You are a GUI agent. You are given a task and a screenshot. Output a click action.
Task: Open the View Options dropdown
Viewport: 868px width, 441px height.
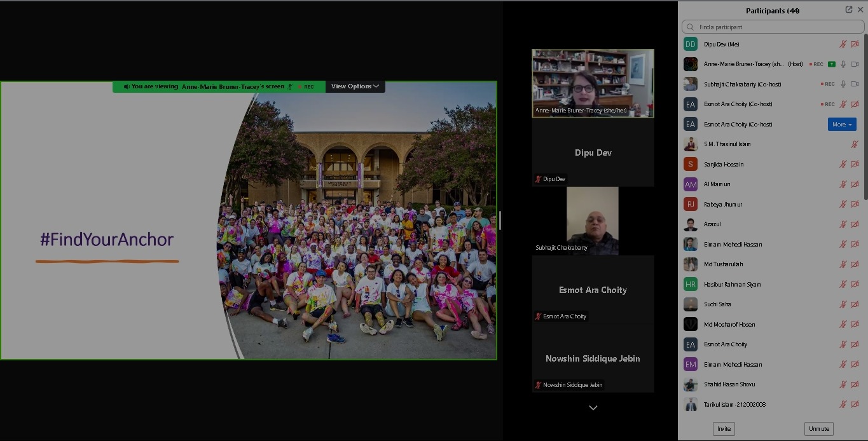pyautogui.click(x=355, y=86)
